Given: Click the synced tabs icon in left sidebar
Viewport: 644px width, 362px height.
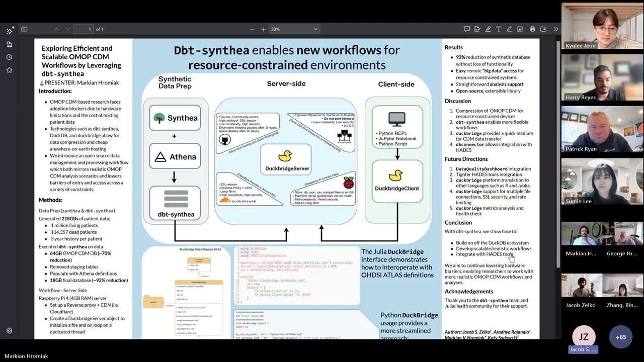Looking at the screenshot, I should pyautogui.click(x=9, y=44).
